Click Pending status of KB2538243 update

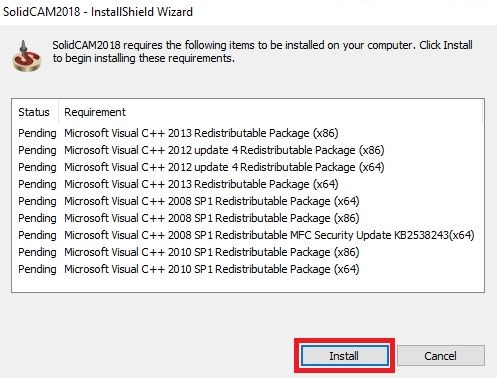(37, 235)
